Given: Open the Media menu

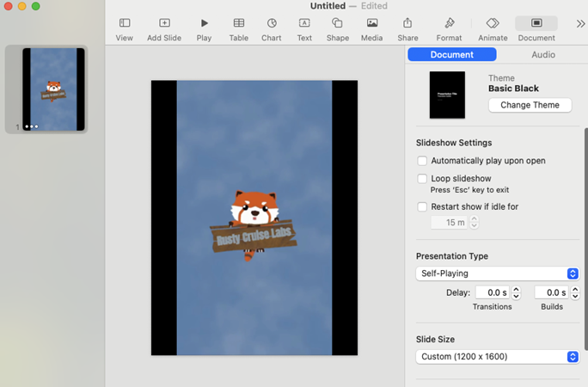Looking at the screenshot, I should click(x=372, y=29).
